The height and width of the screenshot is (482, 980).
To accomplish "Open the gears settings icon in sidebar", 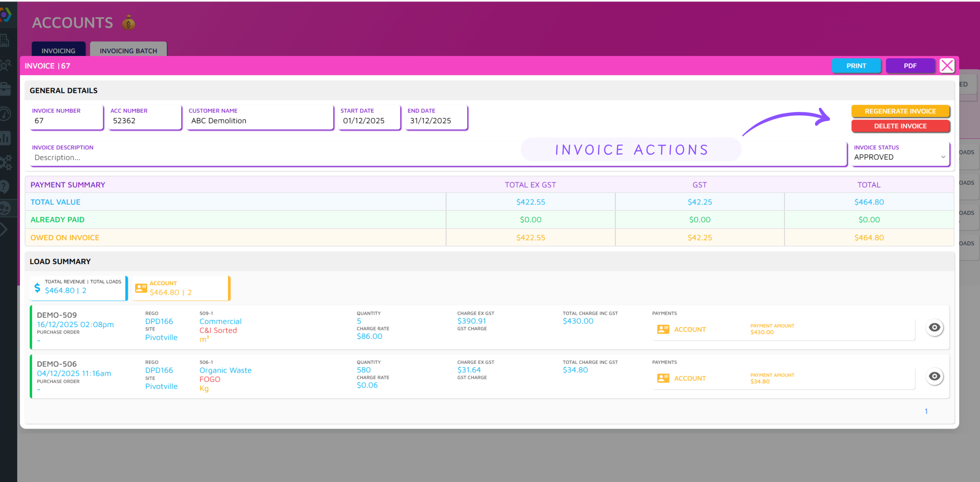I will point(6,163).
